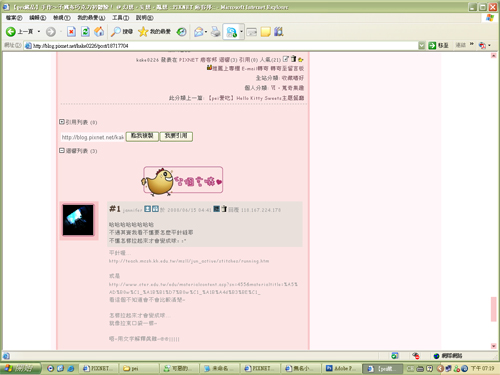The image size is (500, 375).
Task: Click the last toolbar icon beside yellow note
Action: (279, 32)
